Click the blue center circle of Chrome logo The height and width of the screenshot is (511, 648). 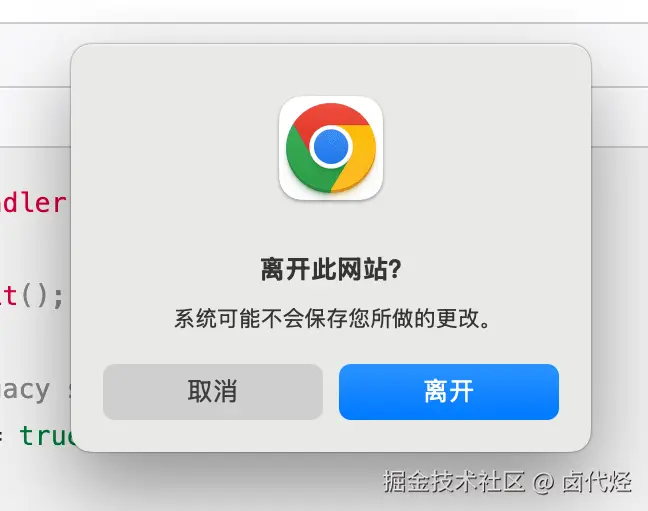point(331,146)
